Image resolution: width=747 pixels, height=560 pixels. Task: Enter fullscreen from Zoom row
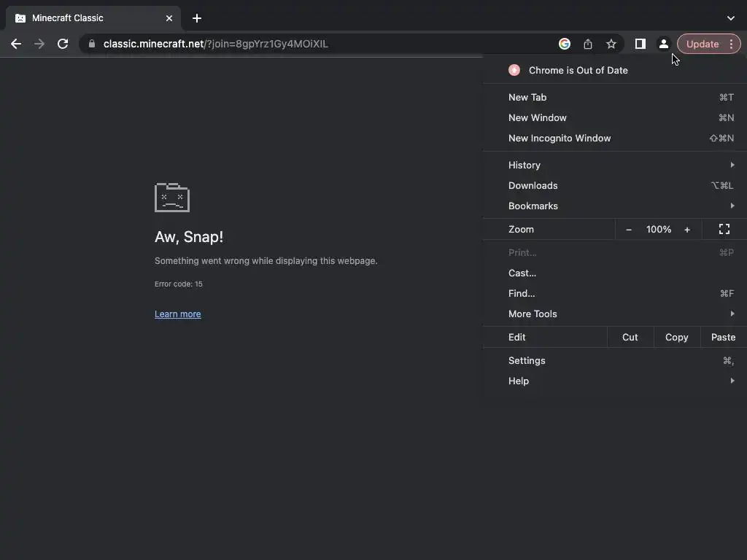724,229
